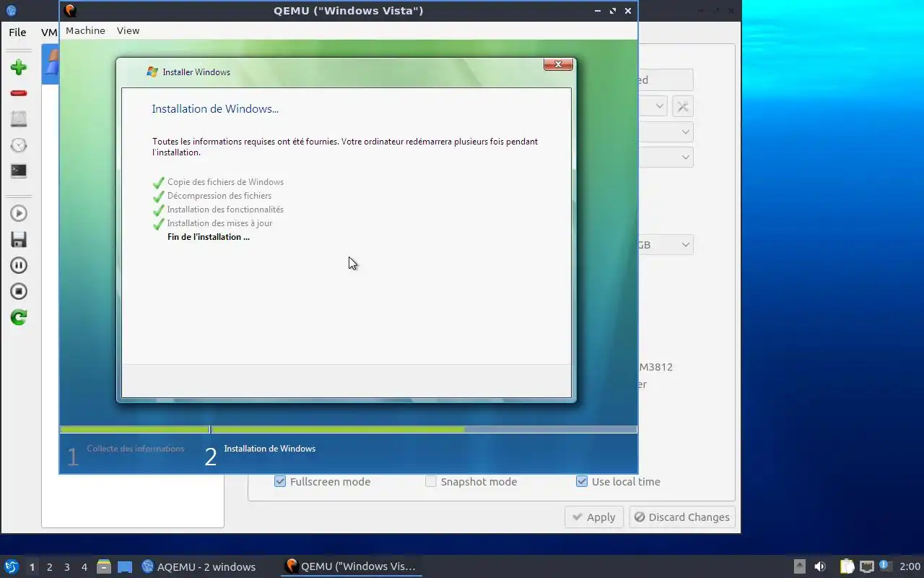This screenshot has width=924, height=578.
Task: Click 'Fin de l'installation ...' line
Action: (209, 237)
